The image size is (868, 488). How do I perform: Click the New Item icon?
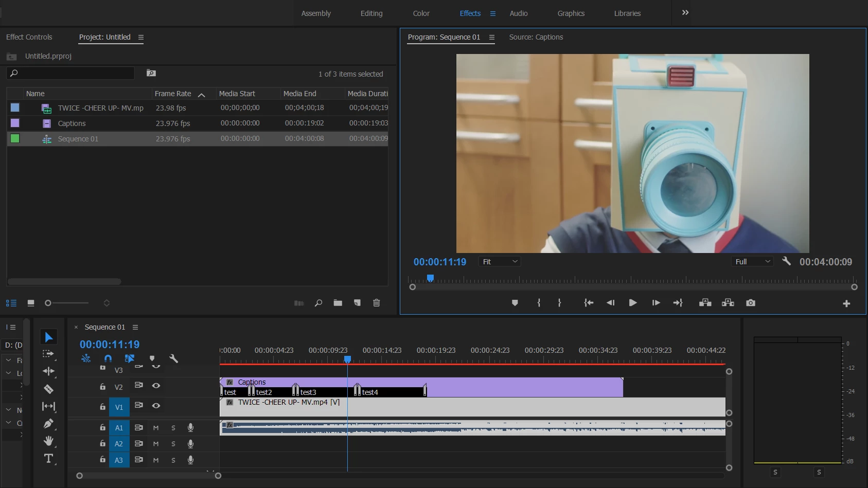point(357,303)
